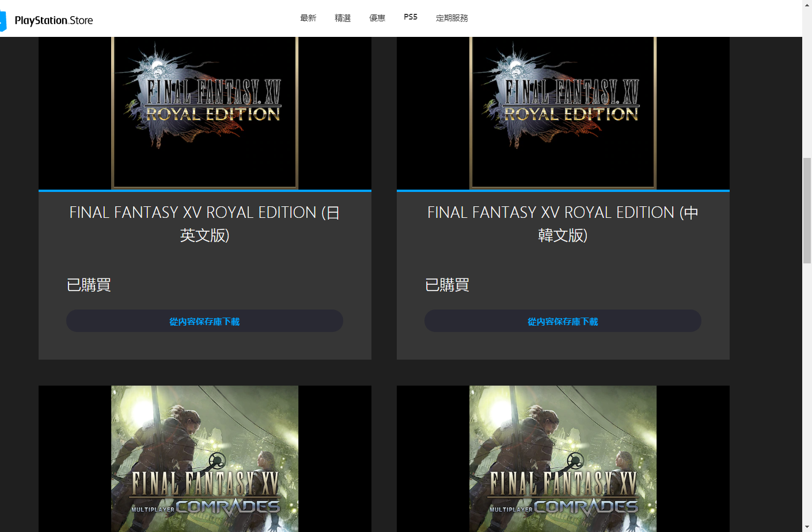Download 中韓文版 Royal Edition from content library
The height and width of the screenshot is (532, 812).
[x=563, y=321]
